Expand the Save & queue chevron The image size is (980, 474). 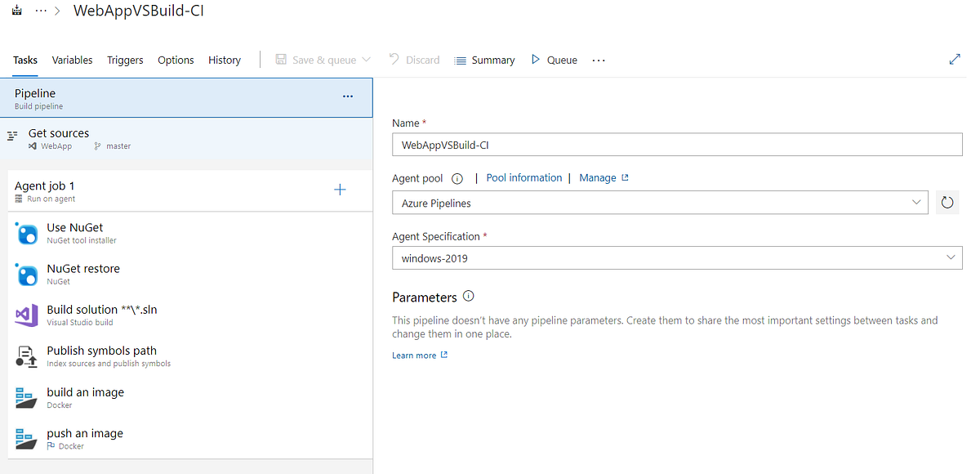(x=367, y=59)
